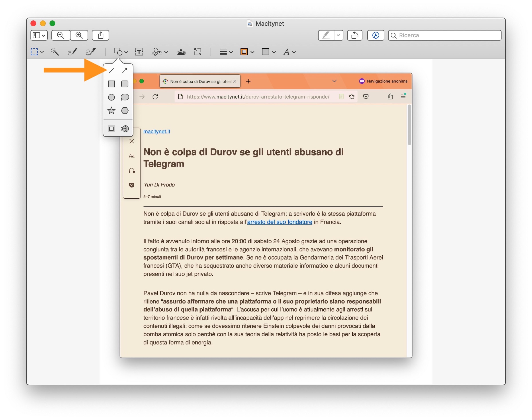Open the Text box tool
This screenshot has width=532, height=420.
139,52
